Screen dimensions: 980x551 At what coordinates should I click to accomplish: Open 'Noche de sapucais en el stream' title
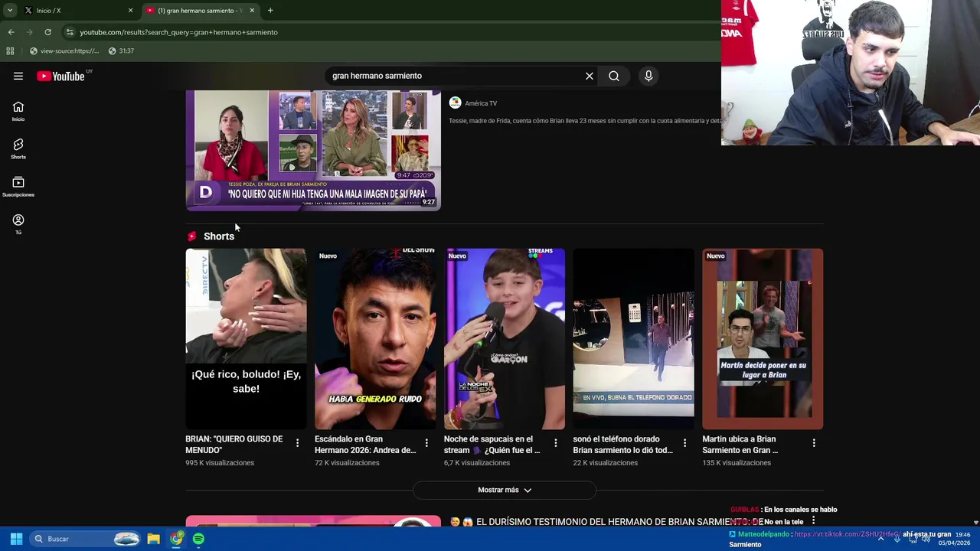492,445
